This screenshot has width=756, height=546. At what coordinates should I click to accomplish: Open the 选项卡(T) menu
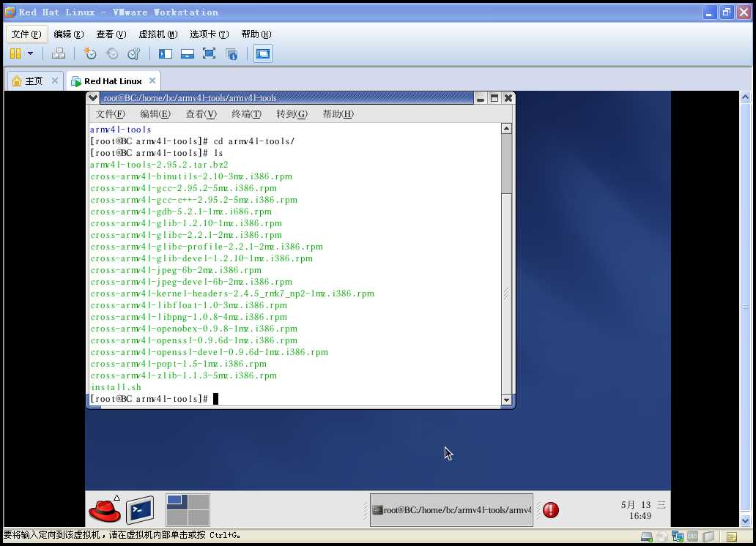coord(209,34)
